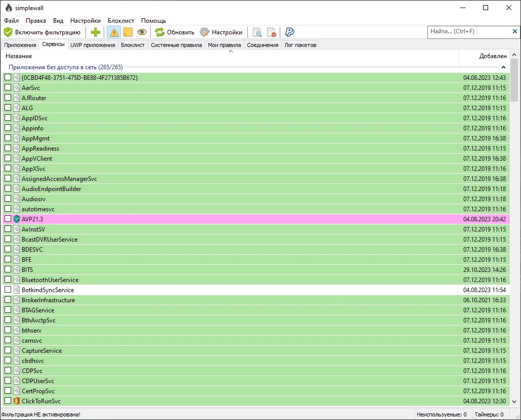Click the green plus add icon
This screenshot has width=521, height=420.
pos(96,32)
